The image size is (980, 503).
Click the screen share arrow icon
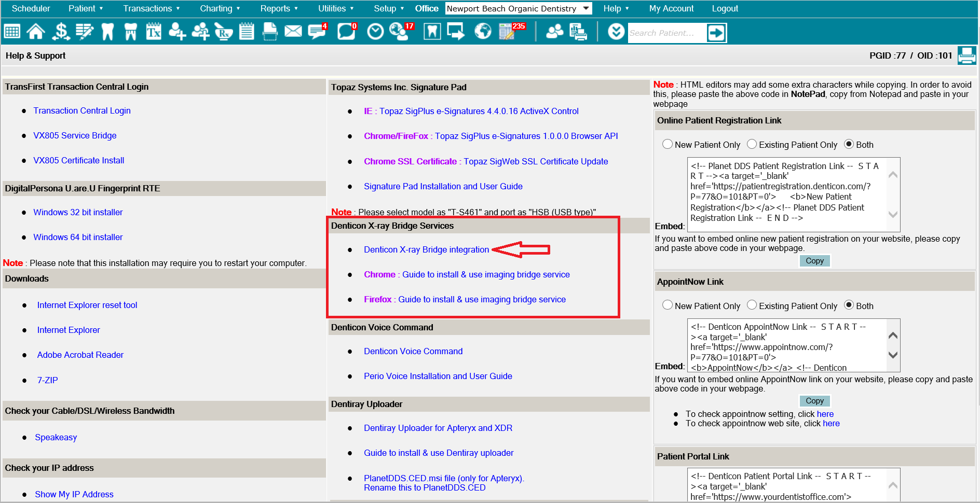pos(456,32)
